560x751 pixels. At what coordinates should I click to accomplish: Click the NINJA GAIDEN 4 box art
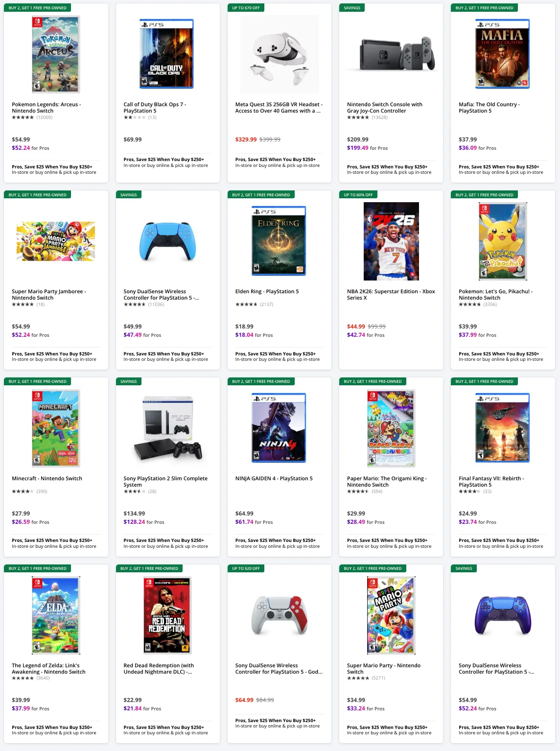[x=279, y=428]
